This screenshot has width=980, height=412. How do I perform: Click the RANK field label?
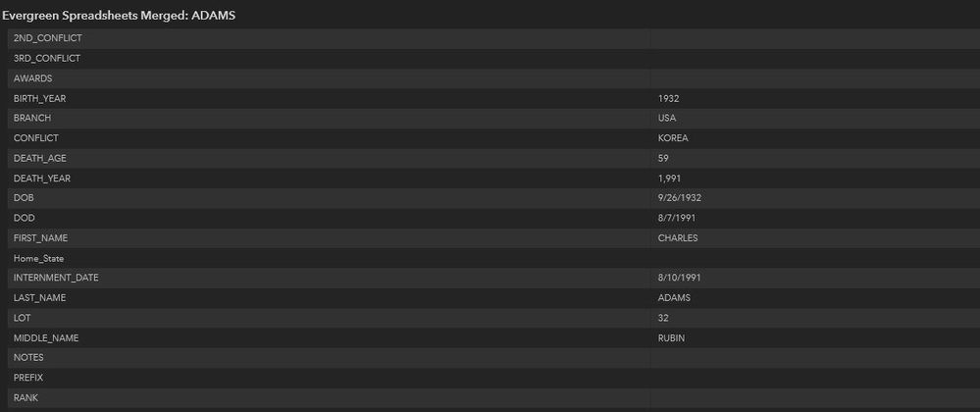point(26,397)
